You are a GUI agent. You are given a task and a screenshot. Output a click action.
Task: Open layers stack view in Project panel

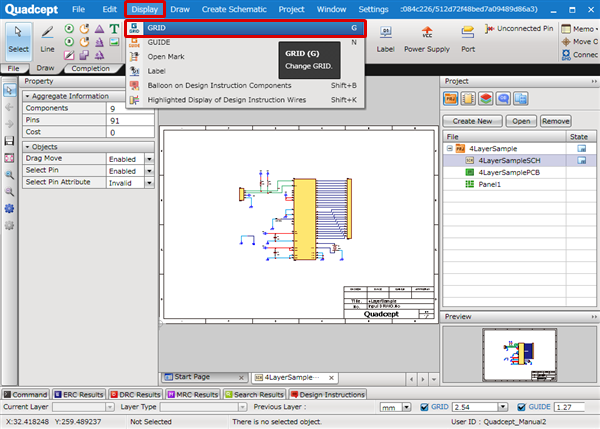tap(486, 99)
